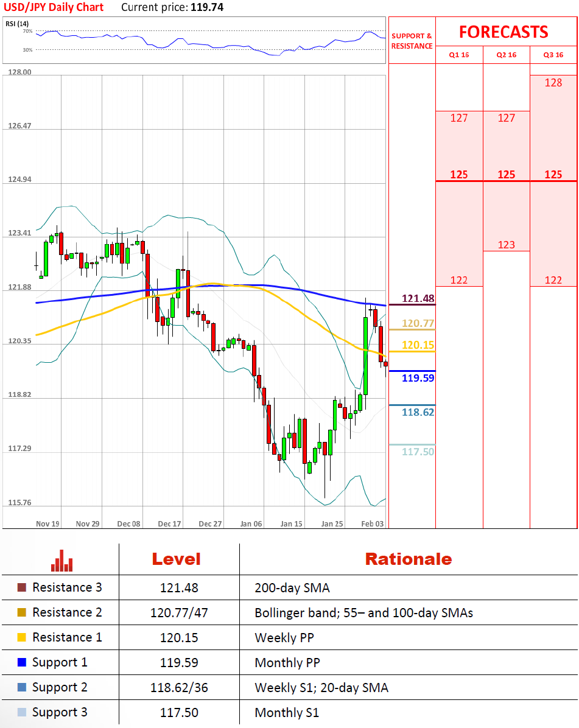This screenshot has width=579, height=728.
Task: Click the 120.15 yellow level label beside chart
Action: [x=418, y=345]
